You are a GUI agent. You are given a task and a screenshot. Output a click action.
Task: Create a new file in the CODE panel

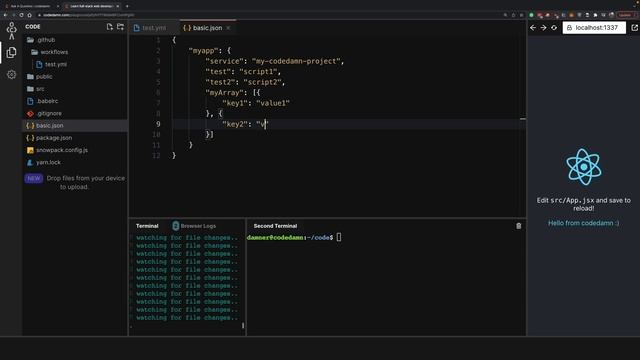(109, 27)
